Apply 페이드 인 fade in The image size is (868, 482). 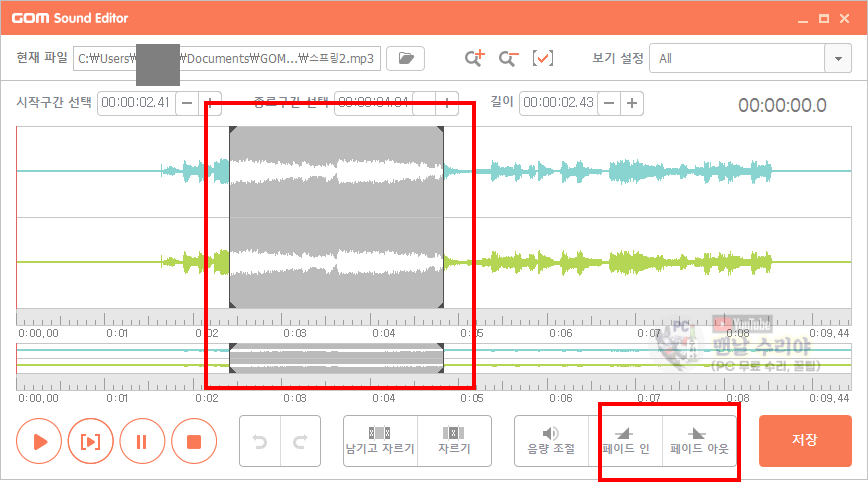pos(626,441)
